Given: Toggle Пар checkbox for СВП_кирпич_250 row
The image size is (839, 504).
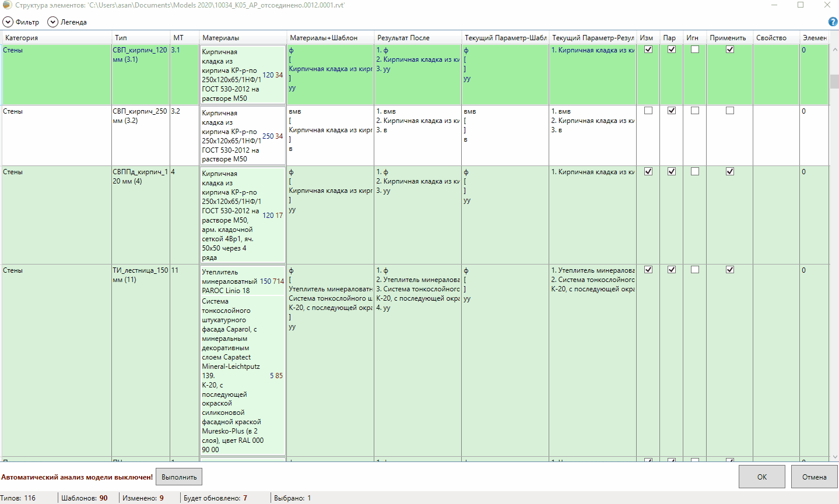Looking at the screenshot, I should click(672, 111).
